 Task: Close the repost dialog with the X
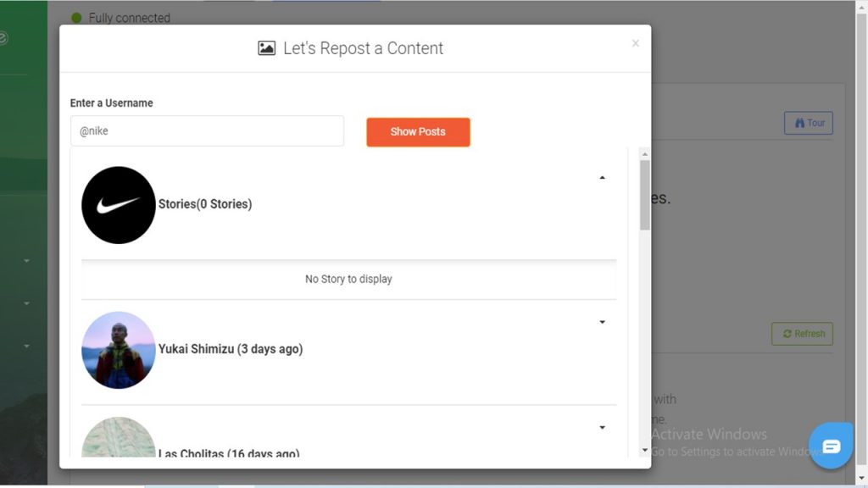coord(636,43)
